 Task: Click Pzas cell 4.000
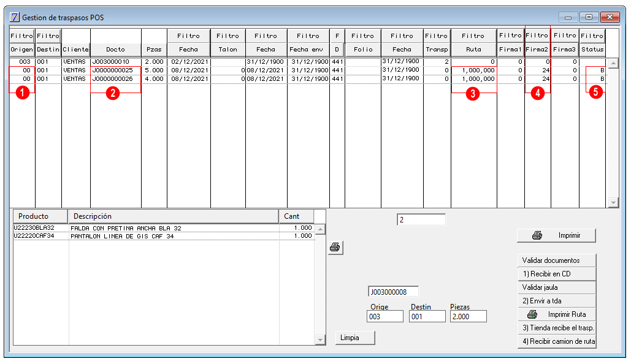tap(154, 79)
